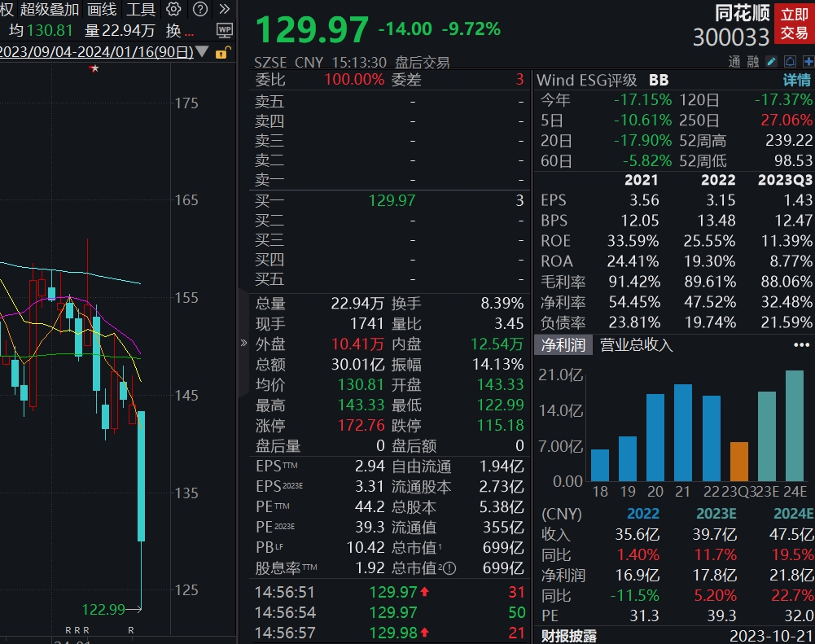Open the date range dropdown triangle
This screenshot has height=644, width=815.
203,51
